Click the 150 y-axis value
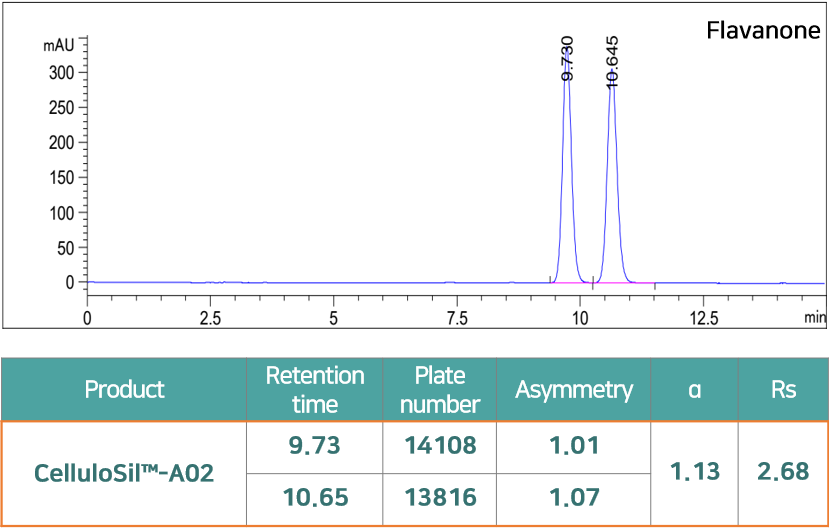829x528 pixels. (62, 178)
